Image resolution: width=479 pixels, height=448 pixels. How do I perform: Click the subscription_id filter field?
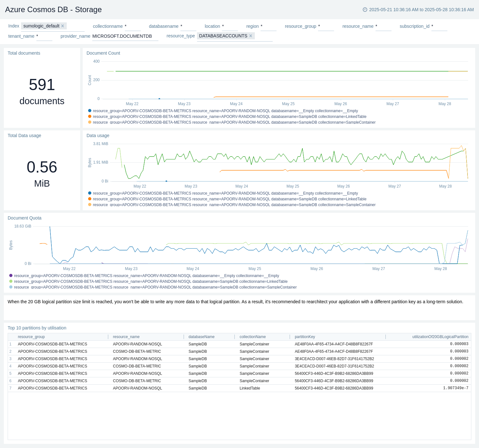coord(439,27)
